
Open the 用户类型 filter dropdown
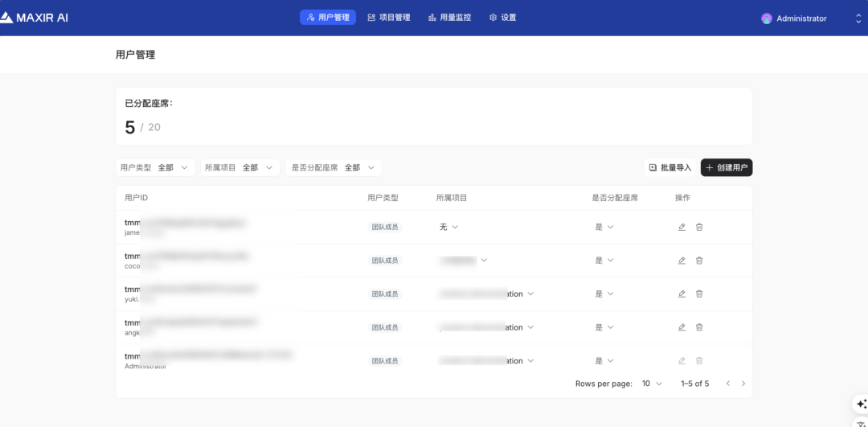[157, 167]
